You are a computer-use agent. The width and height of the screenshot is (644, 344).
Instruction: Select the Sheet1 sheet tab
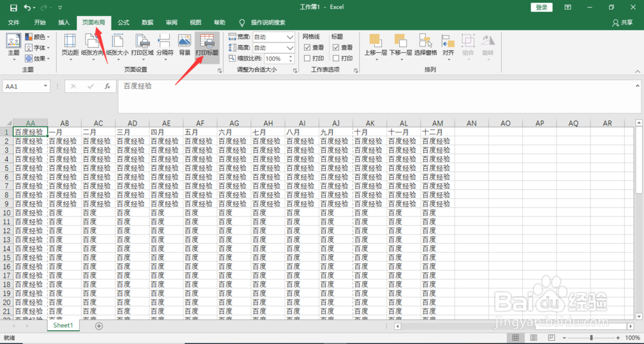tap(63, 325)
